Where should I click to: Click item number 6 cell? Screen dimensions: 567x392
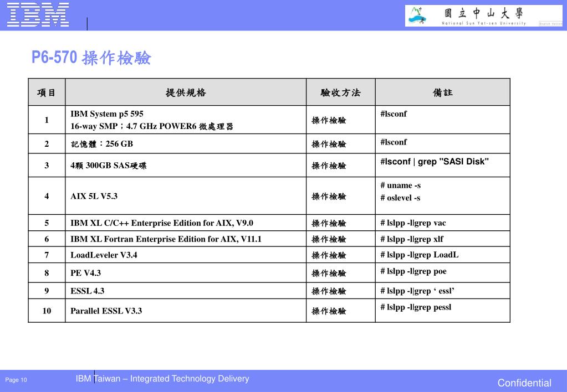pos(47,239)
